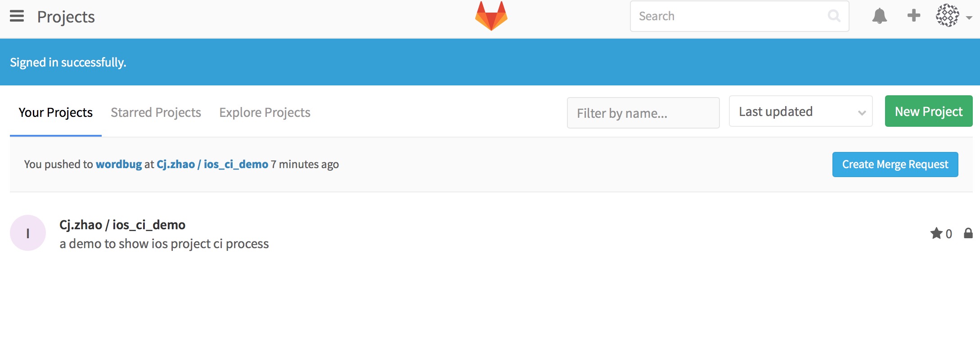Screen dimensions: 980x356
Task: Switch to the Starred Projects tab
Action: click(156, 112)
